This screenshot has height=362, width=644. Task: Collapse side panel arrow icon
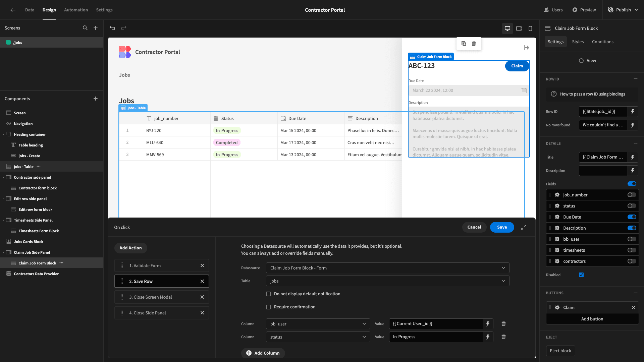[x=526, y=48]
